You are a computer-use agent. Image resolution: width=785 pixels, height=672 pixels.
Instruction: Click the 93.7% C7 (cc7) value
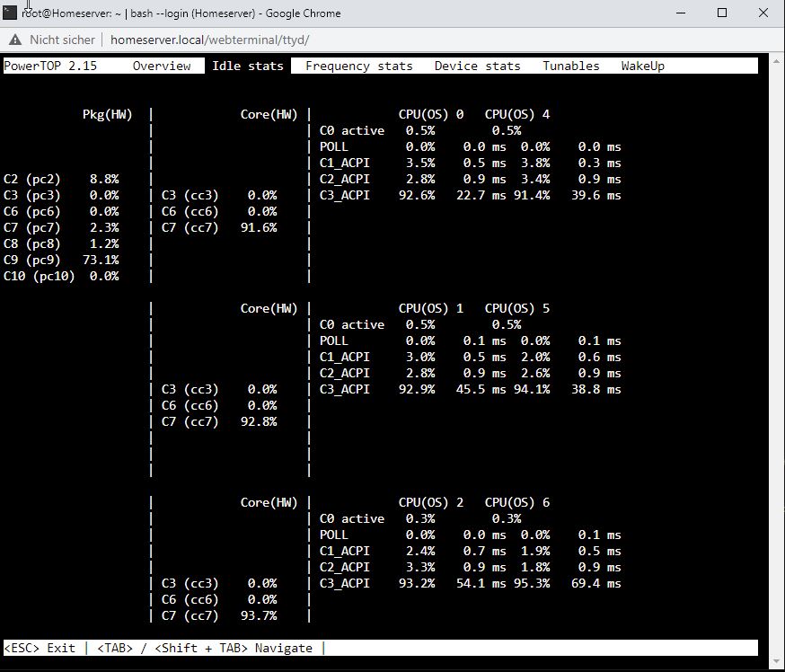coord(259,616)
